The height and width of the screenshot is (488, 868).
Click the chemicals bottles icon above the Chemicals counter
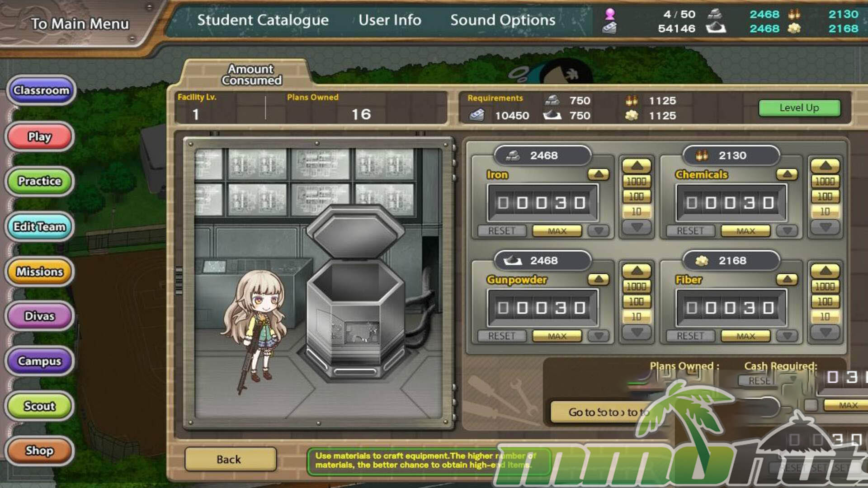[701, 155]
